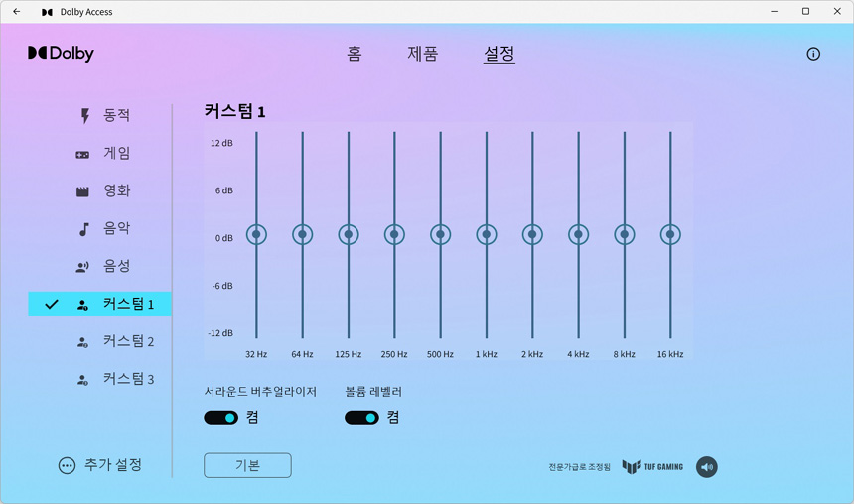
Task: Click the 250 Hz equalizer slider knob
Action: click(394, 234)
